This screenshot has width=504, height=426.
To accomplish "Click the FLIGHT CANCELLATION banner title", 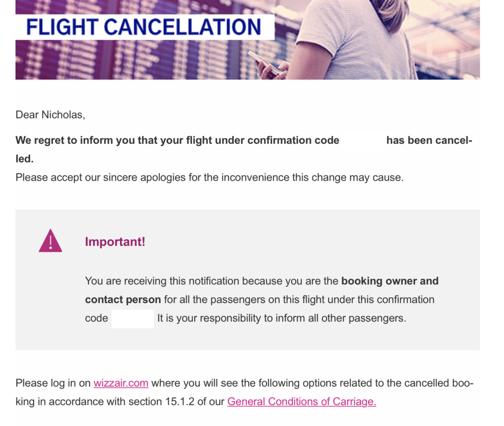I will click(144, 27).
